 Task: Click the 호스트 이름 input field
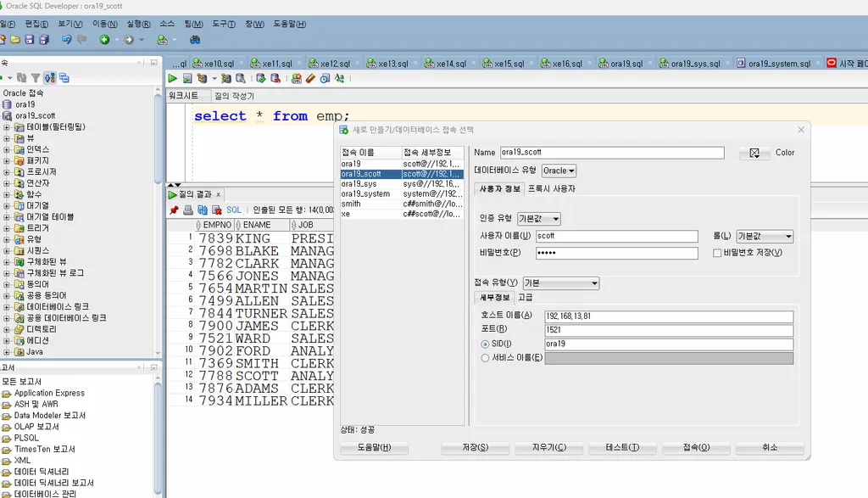(x=669, y=316)
